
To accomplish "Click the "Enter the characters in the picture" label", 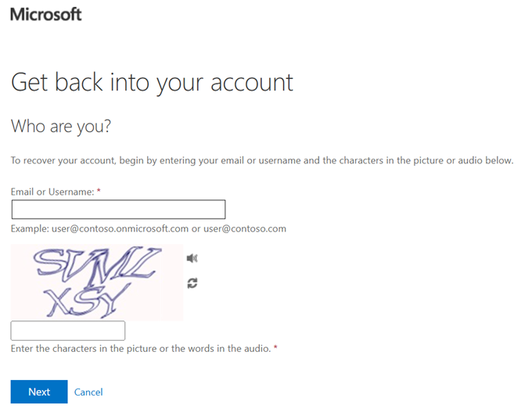I will pos(140,348).
